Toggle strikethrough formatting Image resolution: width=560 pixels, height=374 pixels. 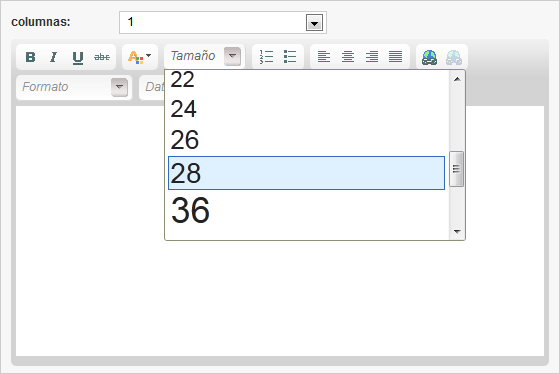(102, 57)
